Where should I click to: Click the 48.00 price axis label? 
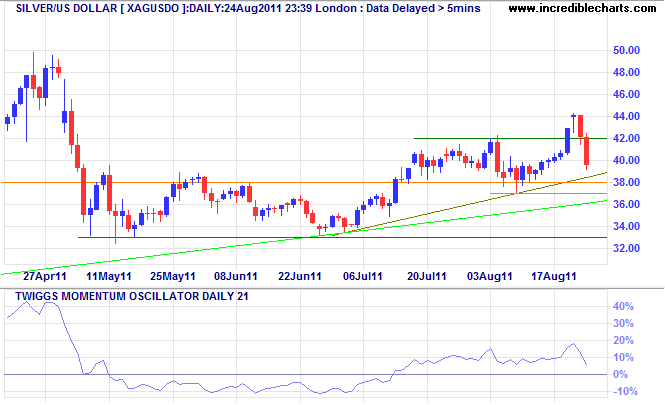click(626, 73)
